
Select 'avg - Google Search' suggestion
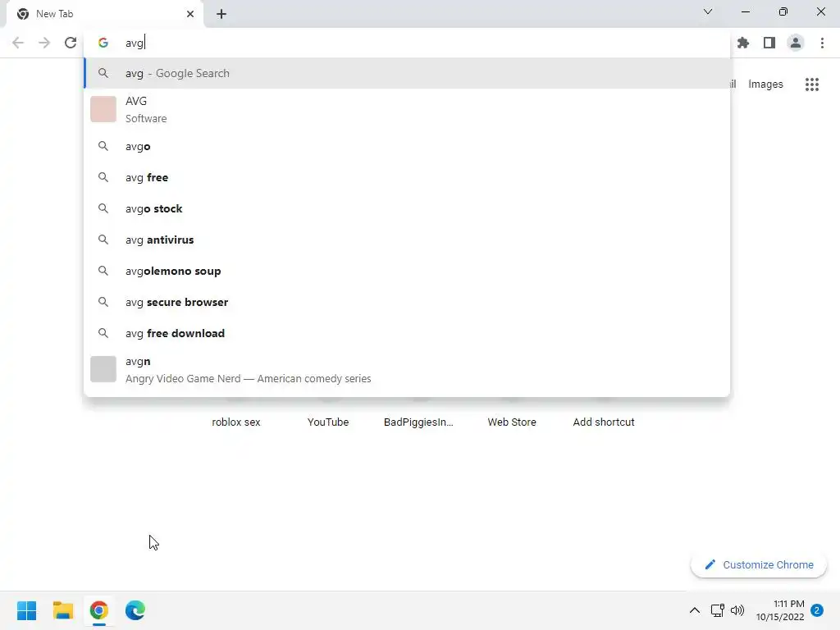[x=407, y=73]
